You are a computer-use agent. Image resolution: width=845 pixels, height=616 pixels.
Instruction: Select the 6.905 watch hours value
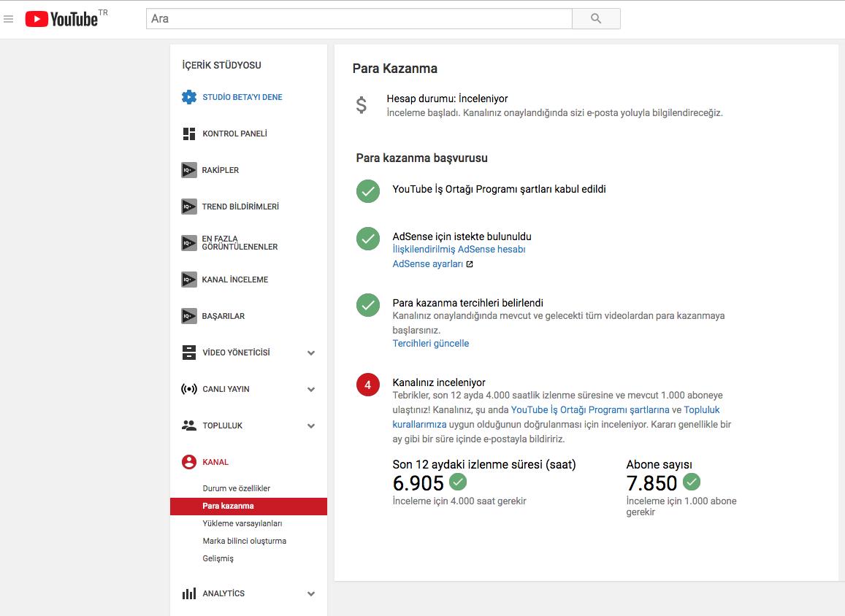[418, 483]
